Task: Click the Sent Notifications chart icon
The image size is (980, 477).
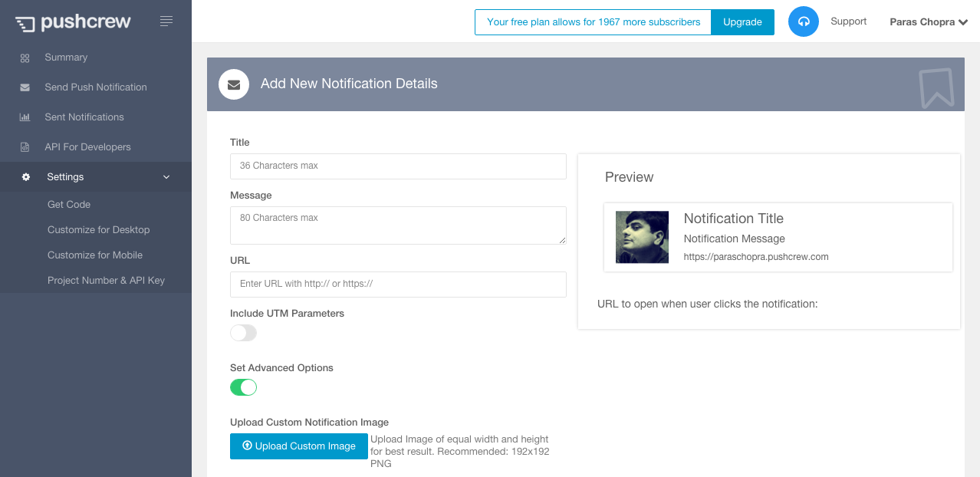Action: [25, 117]
